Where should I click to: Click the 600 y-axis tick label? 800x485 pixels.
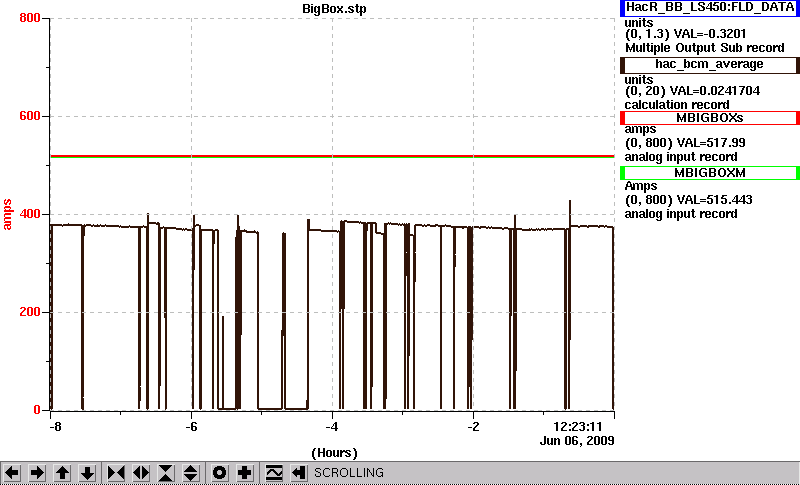point(30,116)
